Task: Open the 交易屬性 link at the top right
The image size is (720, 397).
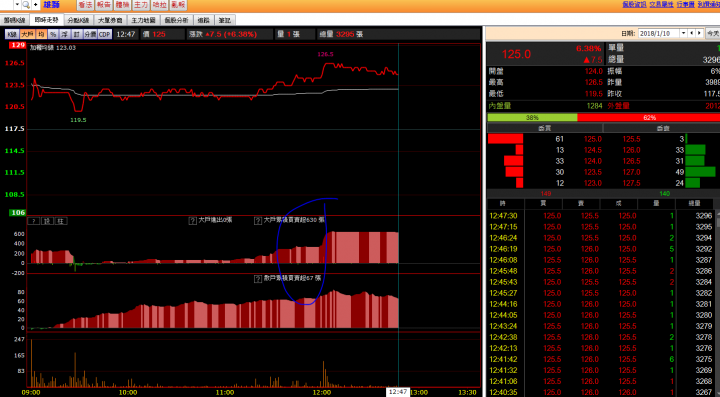Action: (661, 4)
